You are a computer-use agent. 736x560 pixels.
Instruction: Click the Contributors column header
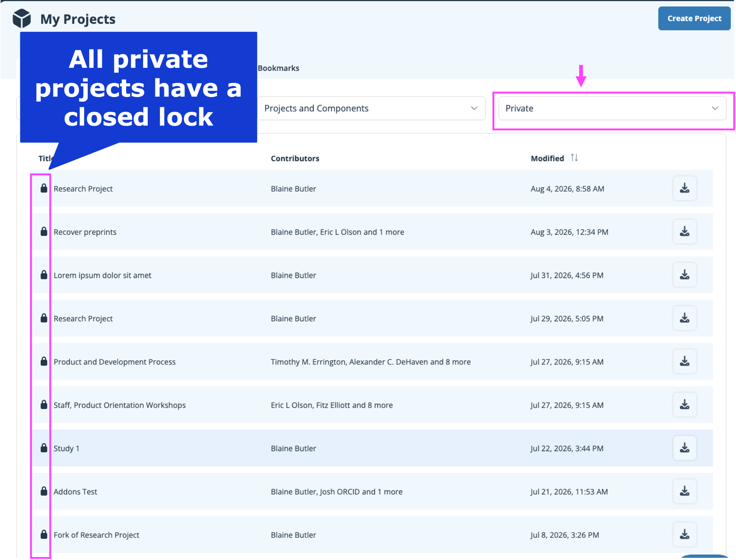point(295,158)
